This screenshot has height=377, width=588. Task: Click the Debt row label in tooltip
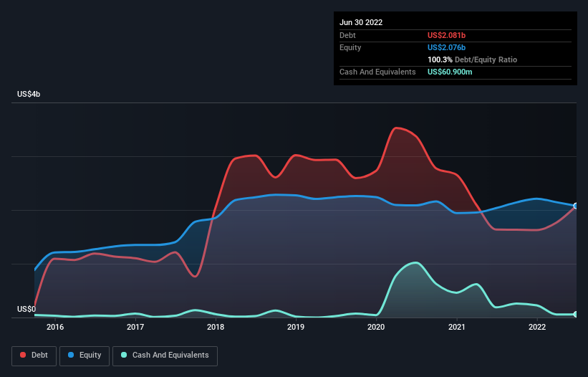pos(347,35)
